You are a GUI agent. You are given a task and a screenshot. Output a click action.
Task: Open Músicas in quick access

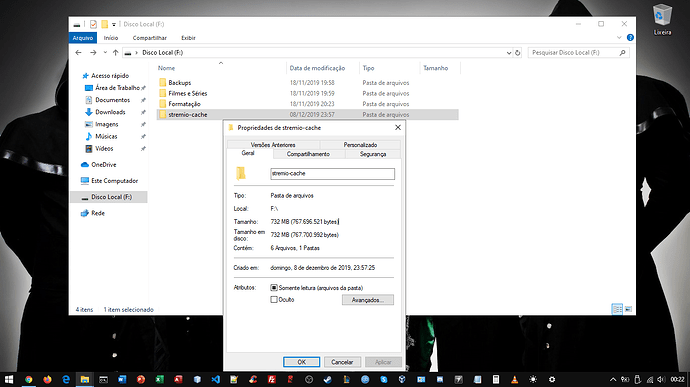pyautogui.click(x=106, y=136)
